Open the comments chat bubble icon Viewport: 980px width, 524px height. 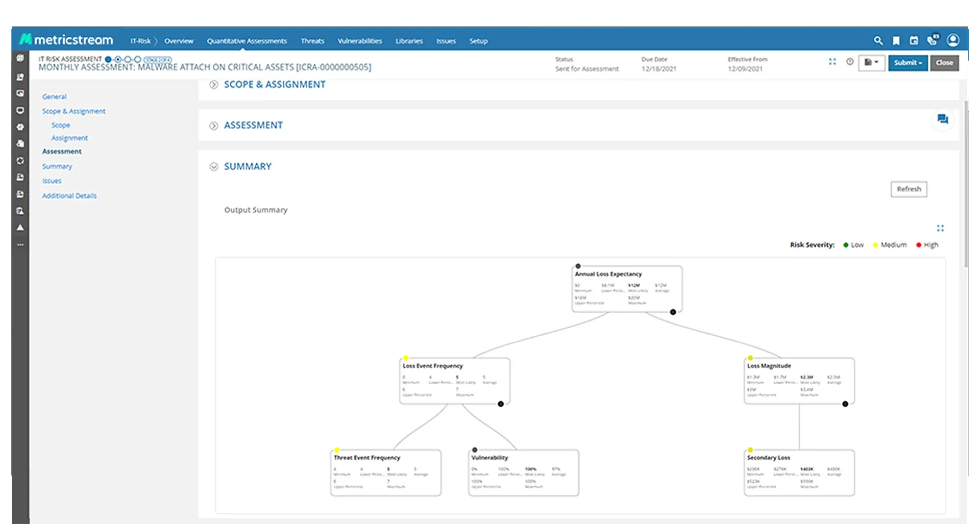coord(943,119)
